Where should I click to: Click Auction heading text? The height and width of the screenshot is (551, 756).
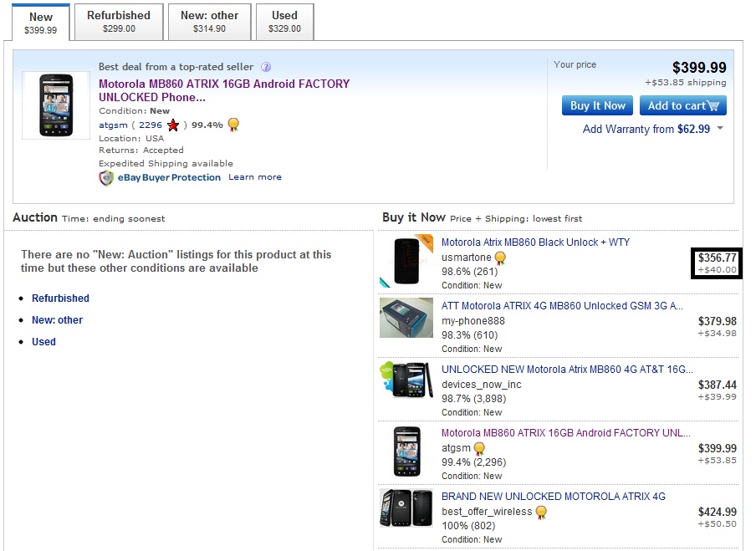click(35, 218)
